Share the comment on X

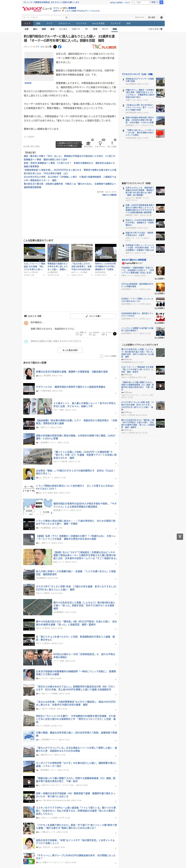coord(115,334)
